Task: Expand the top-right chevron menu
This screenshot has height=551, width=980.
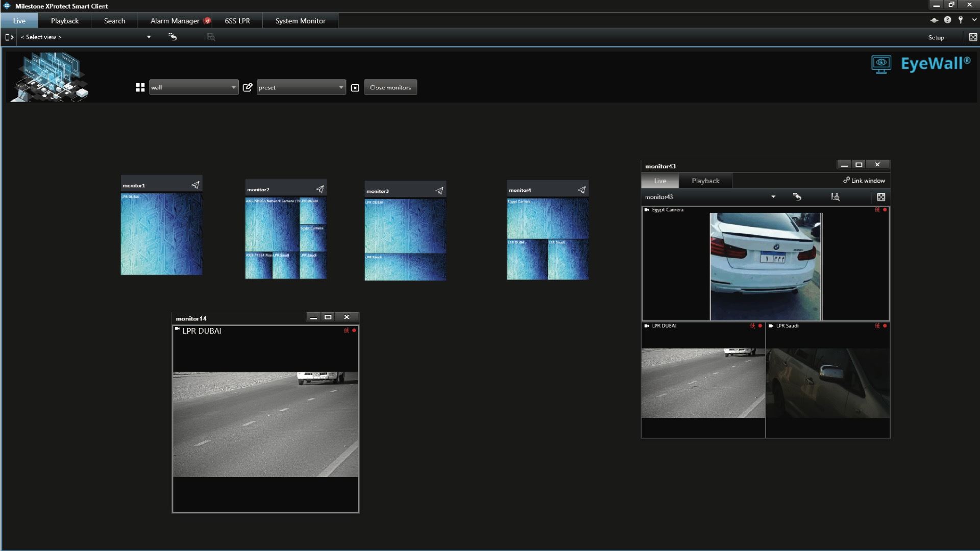Action: tap(974, 20)
